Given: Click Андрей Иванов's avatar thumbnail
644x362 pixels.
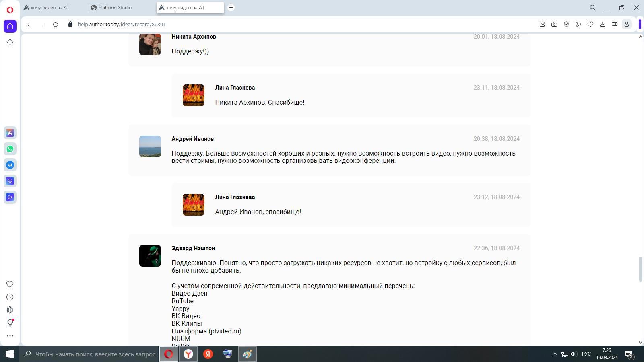Looking at the screenshot, I should (x=150, y=146).
